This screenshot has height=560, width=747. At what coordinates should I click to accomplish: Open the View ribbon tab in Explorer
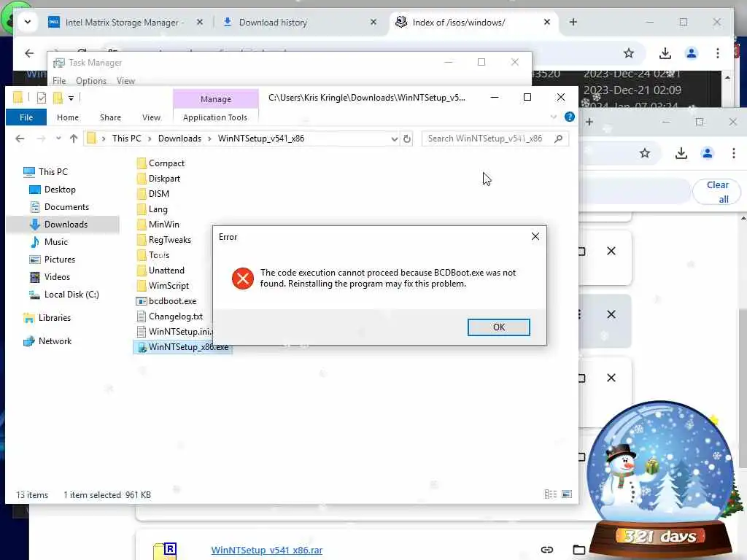[x=151, y=117]
